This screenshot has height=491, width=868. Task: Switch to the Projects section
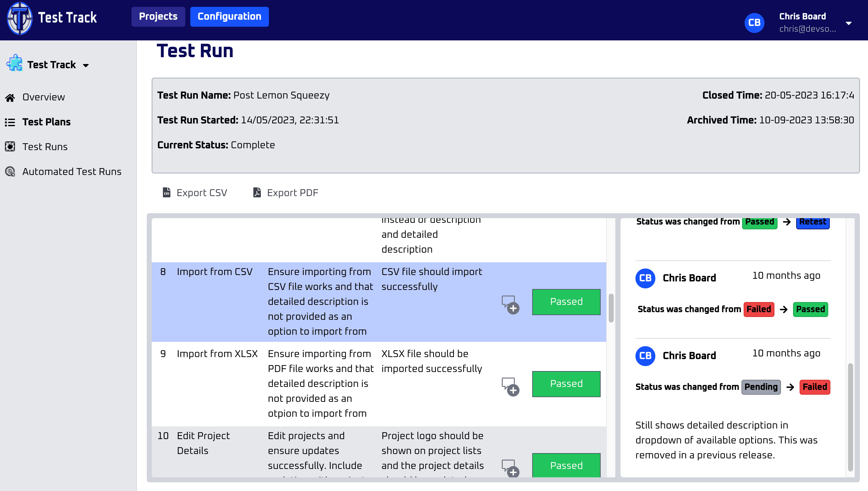click(x=158, y=16)
